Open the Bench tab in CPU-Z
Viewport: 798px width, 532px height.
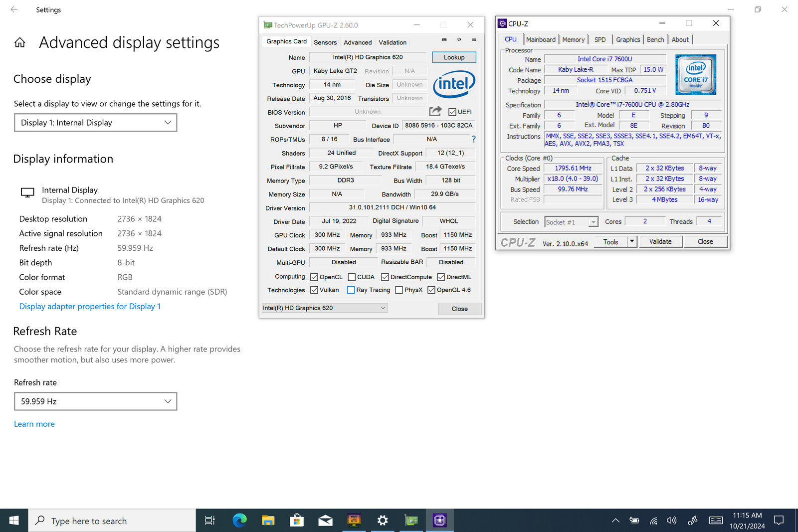(655, 39)
